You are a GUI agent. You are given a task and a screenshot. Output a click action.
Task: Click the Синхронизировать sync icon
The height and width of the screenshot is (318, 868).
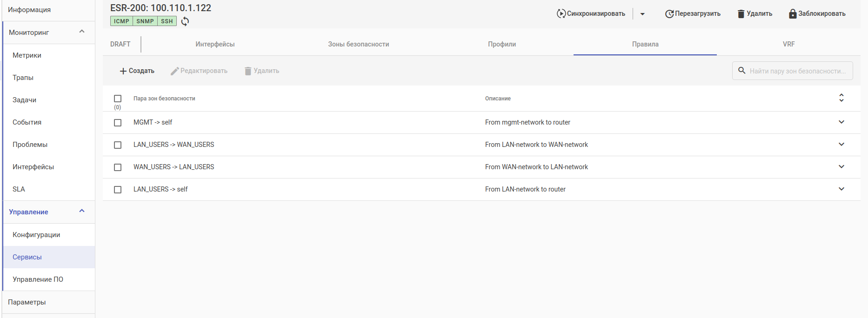pyautogui.click(x=561, y=13)
